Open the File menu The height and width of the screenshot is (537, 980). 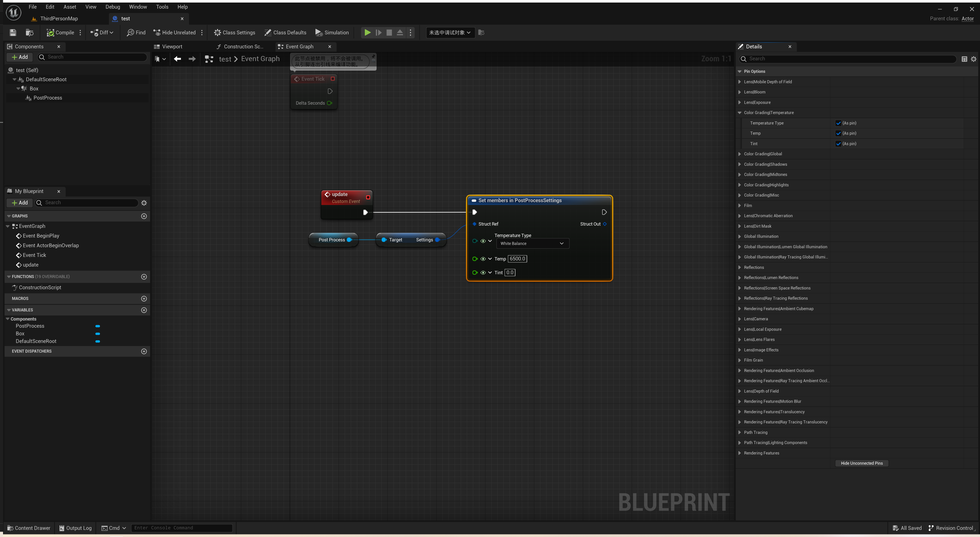pos(33,7)
